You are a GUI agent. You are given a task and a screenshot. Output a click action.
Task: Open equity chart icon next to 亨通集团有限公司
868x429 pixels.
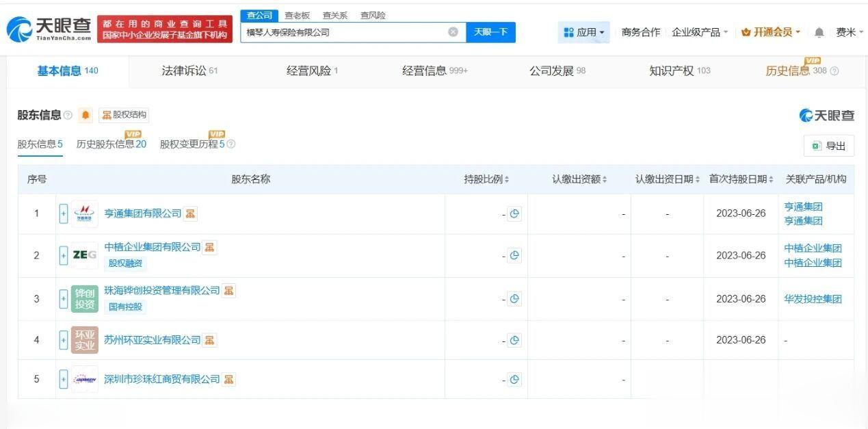(x=190, y=213)
